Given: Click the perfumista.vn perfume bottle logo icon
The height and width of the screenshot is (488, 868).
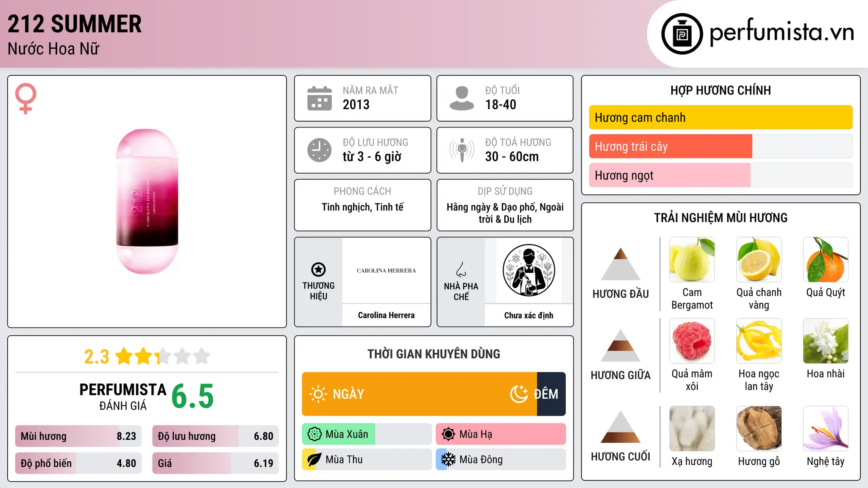Looking at the screenshot, I should [682, 34].
